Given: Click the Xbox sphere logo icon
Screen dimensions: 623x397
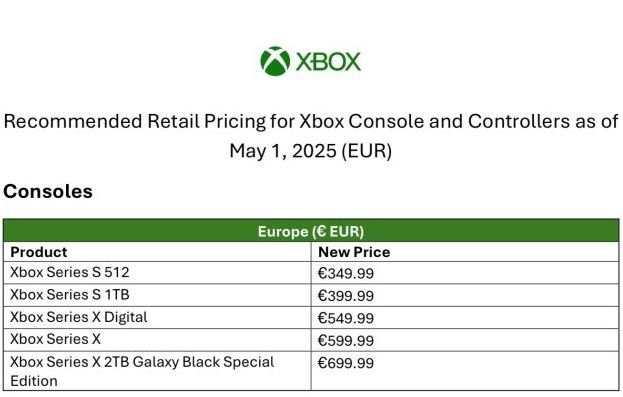Looking at the screenshot, I should [275, 61].
